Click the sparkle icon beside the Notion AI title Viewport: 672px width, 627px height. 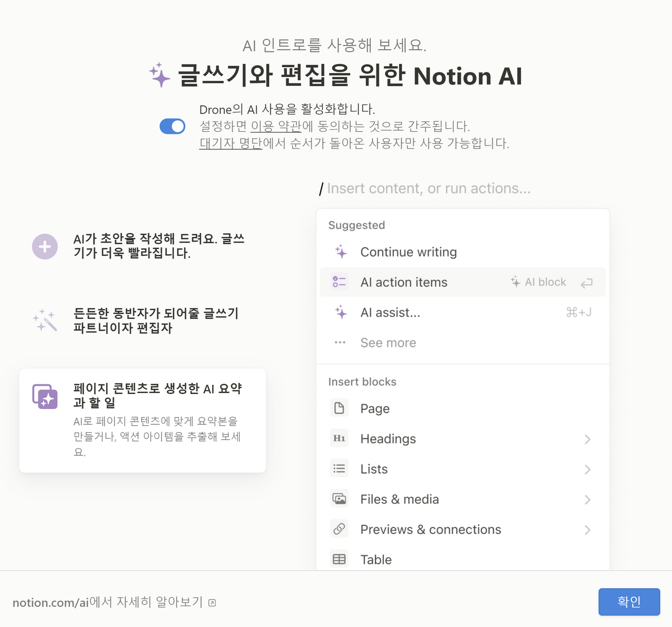pos(160,75)
